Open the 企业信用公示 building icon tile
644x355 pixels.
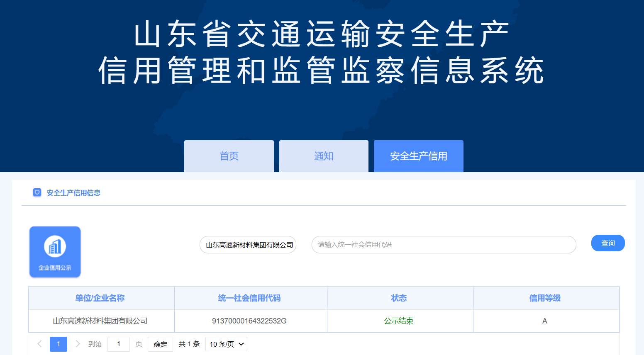(55, 252)
